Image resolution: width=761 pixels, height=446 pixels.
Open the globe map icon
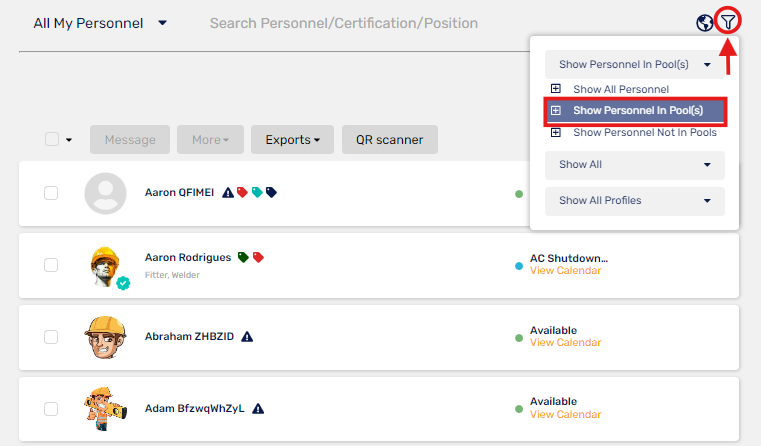704,22
